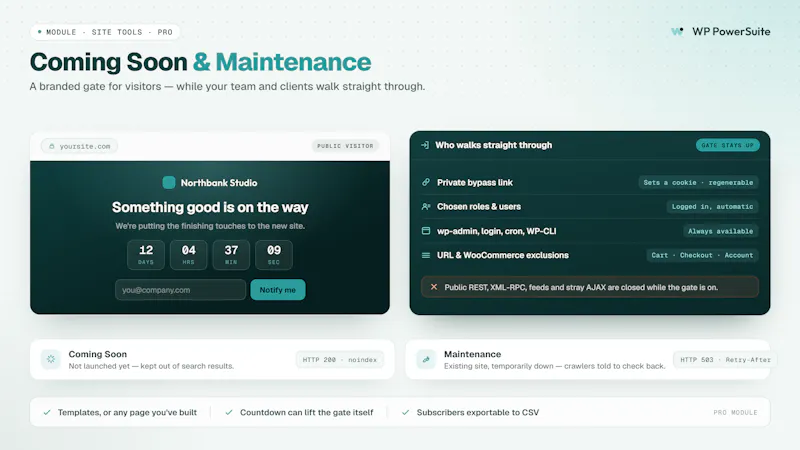The image size is (800, 450).
Task: Click the list icon beside URL & WooCommerce exclusions
Action: (x=426, y=255)
